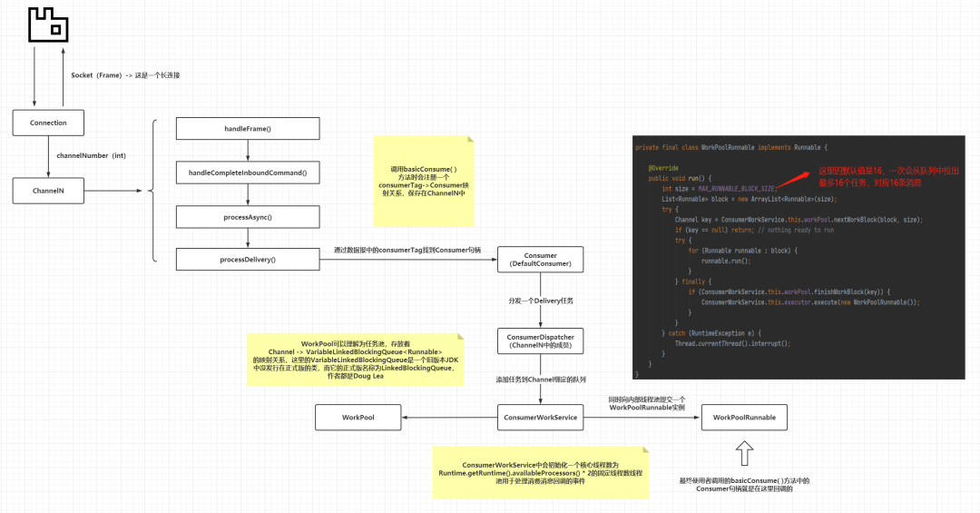This screenshot has height=513, width=980.
Task: Click the handleFrame() node
Action: pyautogui.click(x=248, y=129)
